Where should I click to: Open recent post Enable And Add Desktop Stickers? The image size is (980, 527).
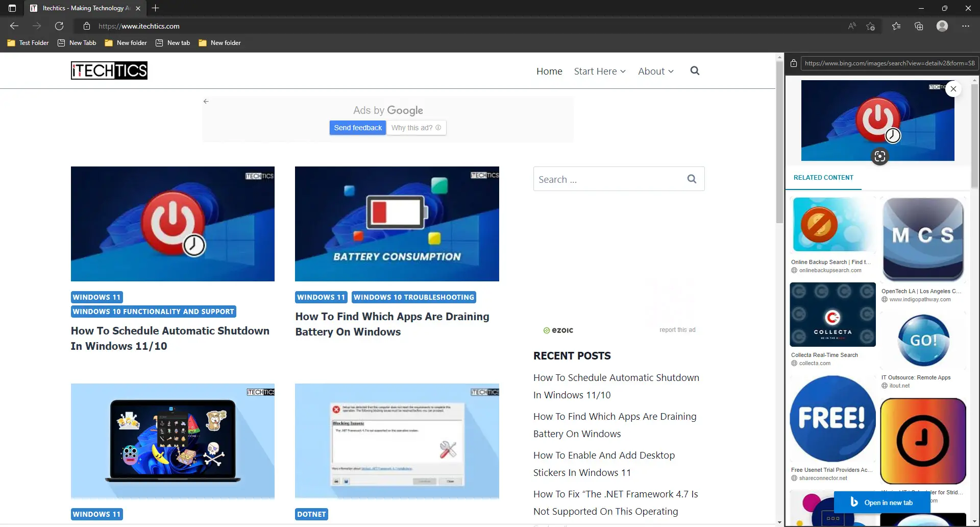point(604,464)
